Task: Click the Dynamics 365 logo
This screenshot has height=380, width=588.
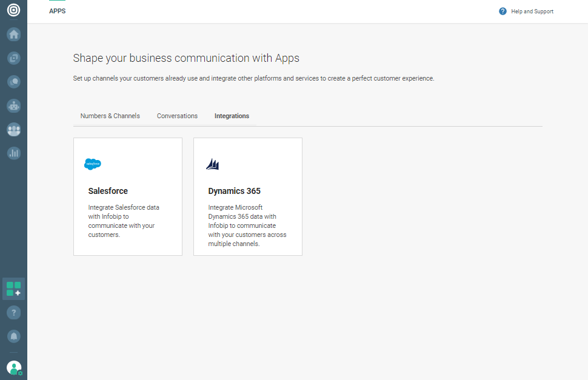Action: coord(213,164)
